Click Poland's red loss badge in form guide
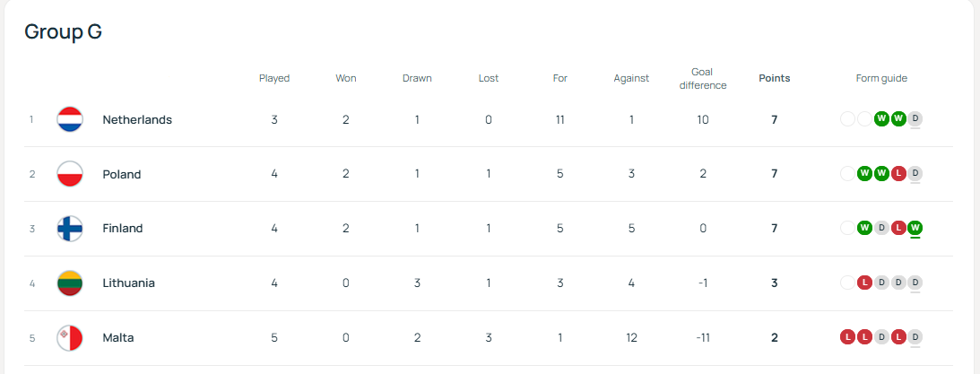The width and height of the screenshot is (980, 374). click(x=898, y=174)
